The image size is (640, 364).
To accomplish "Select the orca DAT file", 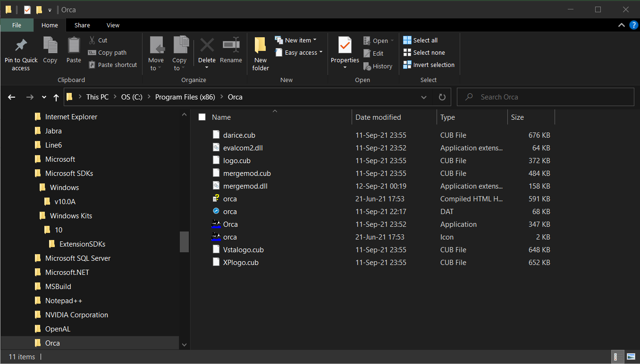I will pyautogui.click(x=230, y=212).
